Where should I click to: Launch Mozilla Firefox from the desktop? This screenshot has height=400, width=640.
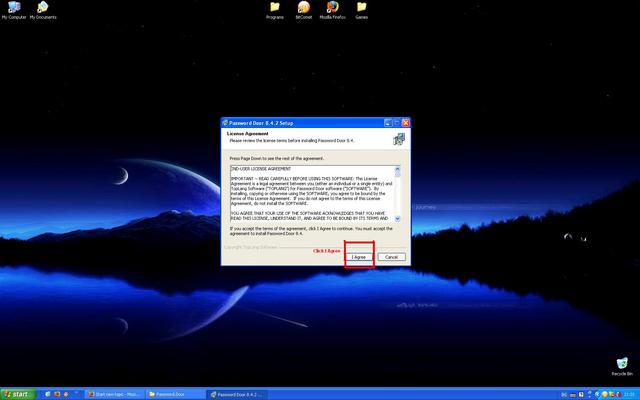pos(332,8)
